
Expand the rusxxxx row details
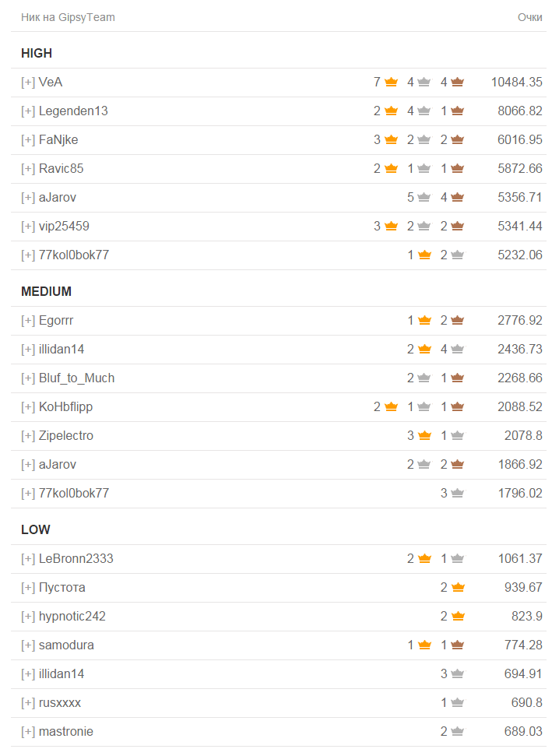tap(28, 703)
